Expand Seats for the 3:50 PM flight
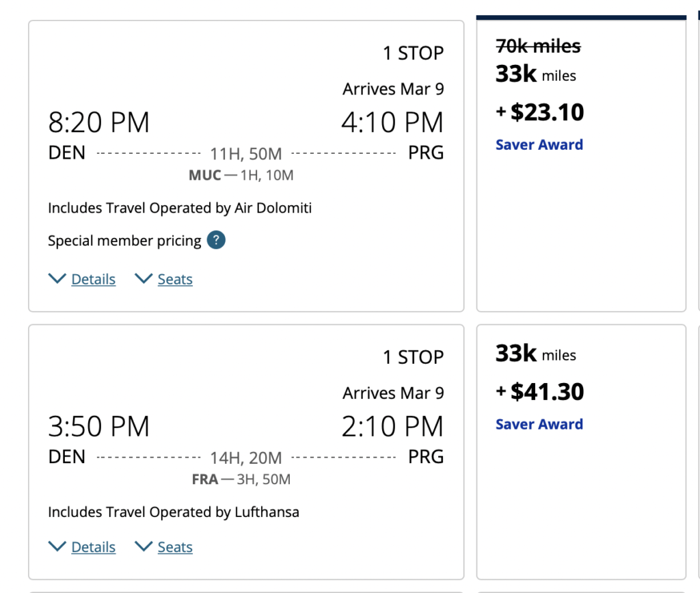The image size is (700, 593). click(x=174, y=547)
